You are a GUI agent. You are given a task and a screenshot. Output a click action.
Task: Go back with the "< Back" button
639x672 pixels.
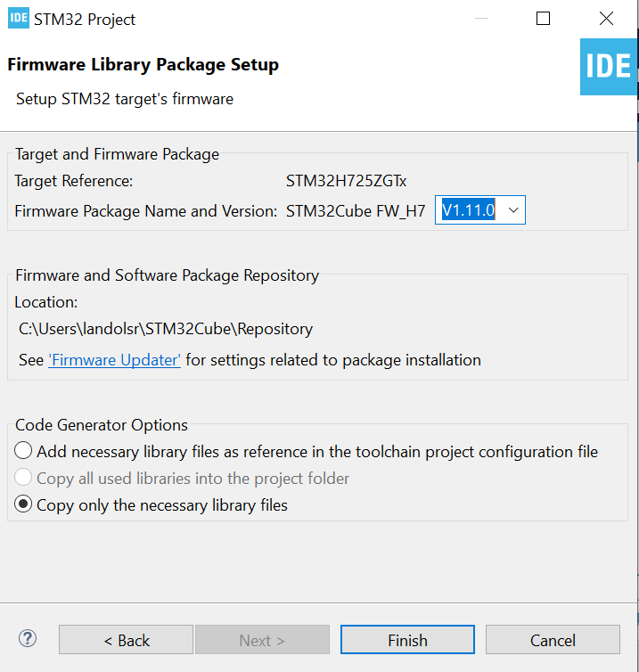(x=126, y=640)
